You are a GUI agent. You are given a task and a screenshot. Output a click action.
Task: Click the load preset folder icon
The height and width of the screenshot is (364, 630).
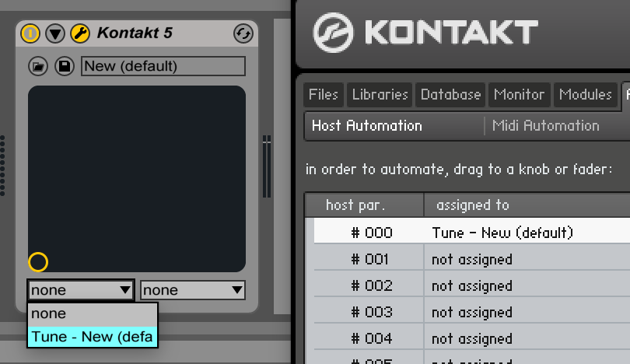pos(38,66)
